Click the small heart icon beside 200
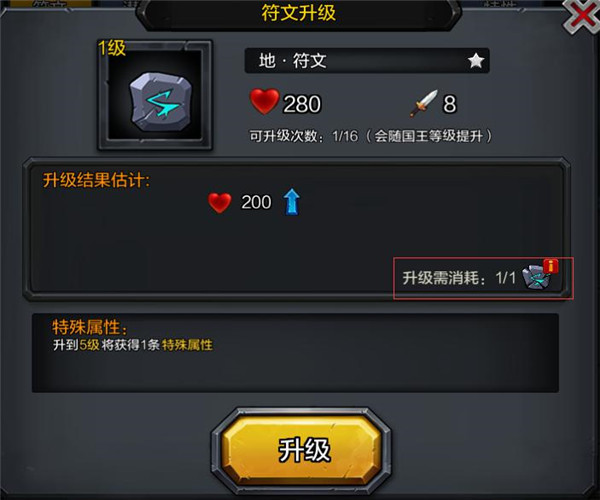 coord(220,202)
